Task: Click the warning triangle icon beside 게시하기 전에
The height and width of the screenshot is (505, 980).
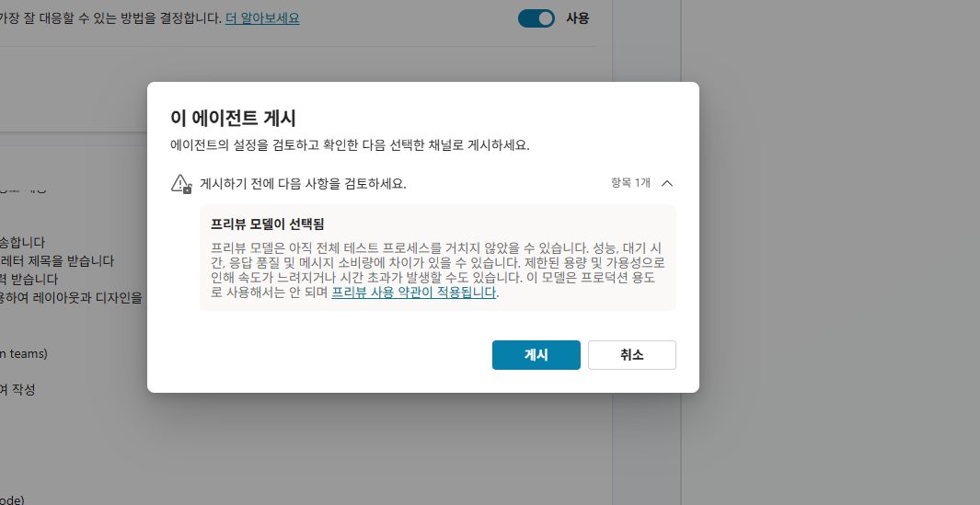Action: point(180,184)
